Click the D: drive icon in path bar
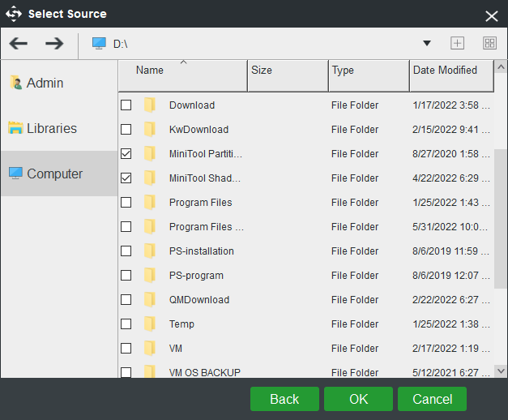The height and width of the screenshot is (420, 508). [x=99, y=43]
